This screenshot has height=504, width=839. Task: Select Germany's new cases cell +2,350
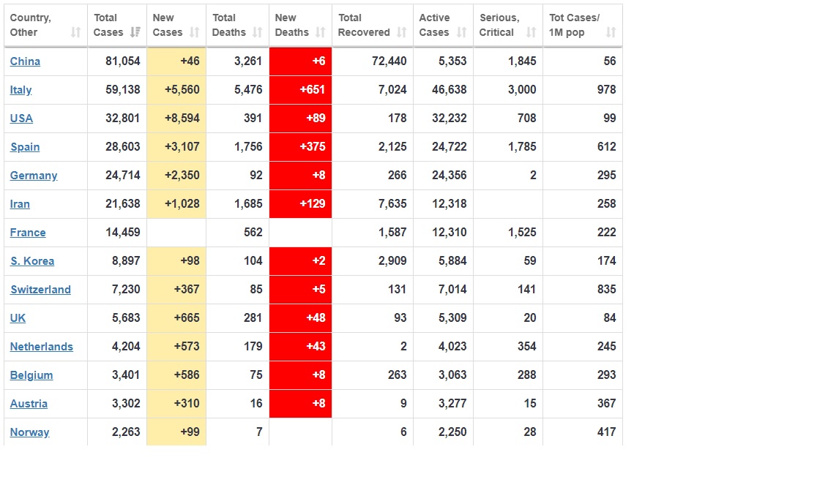click(176, 176)
